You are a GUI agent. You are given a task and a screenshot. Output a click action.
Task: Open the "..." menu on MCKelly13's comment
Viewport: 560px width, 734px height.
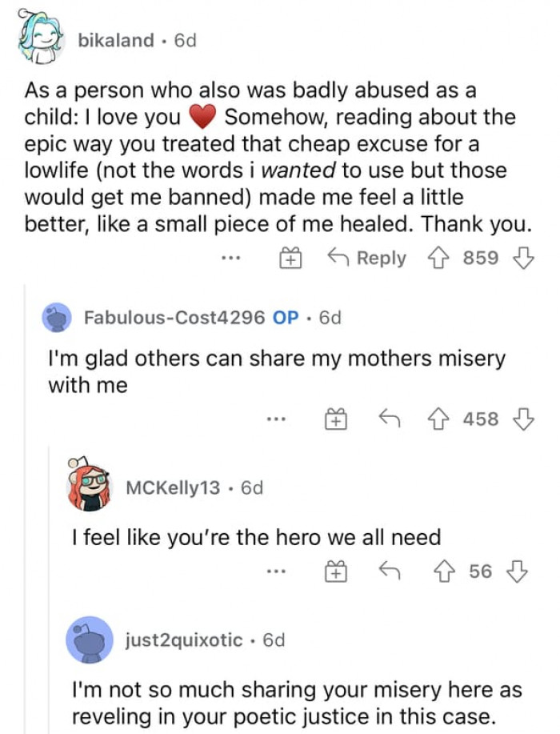[x=276, y=570]
